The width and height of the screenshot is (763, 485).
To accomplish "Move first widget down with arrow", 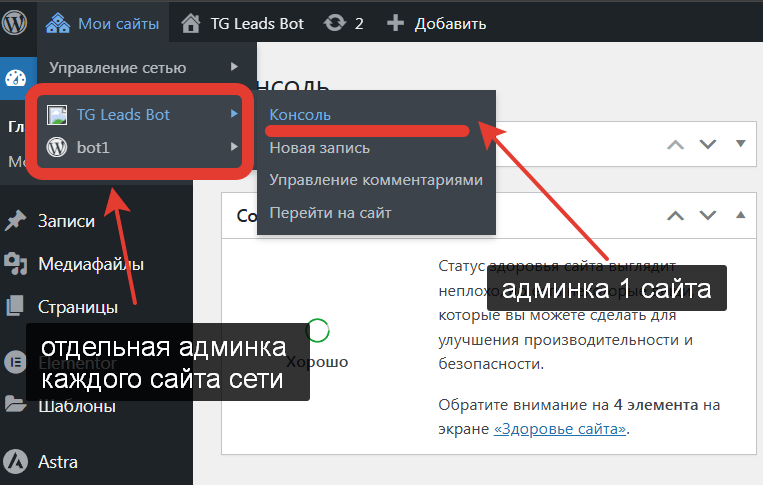I will pyautogui.click(x=708, y=144).
